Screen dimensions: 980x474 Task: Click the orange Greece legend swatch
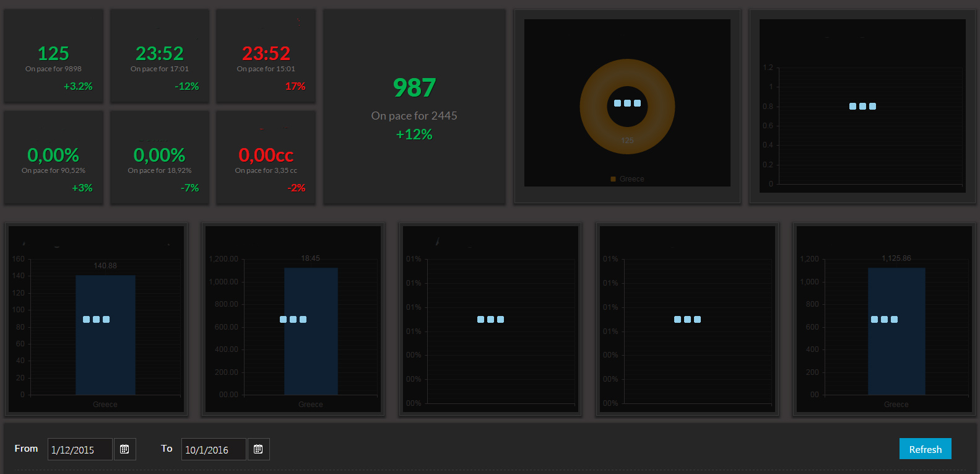point(613,179)
